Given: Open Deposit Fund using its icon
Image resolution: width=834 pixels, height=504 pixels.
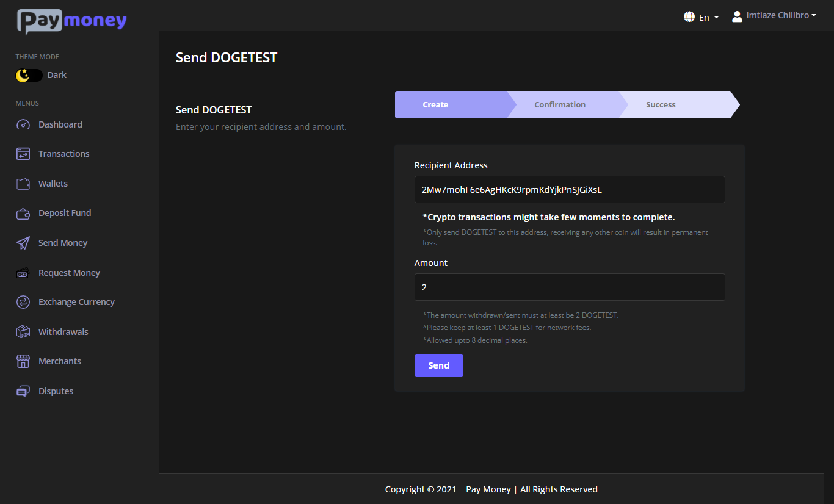Looking at the screenshot, I should 23,213.
